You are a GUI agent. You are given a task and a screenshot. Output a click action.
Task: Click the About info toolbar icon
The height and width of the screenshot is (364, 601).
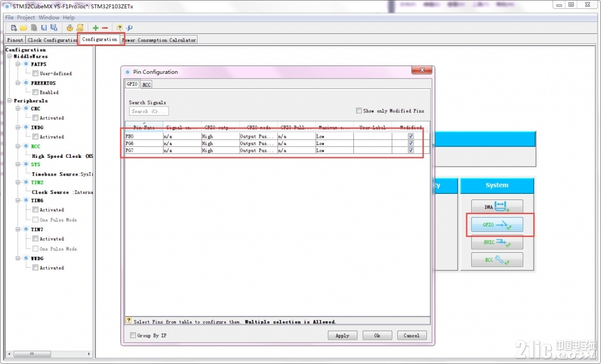[x=129, y=28]
